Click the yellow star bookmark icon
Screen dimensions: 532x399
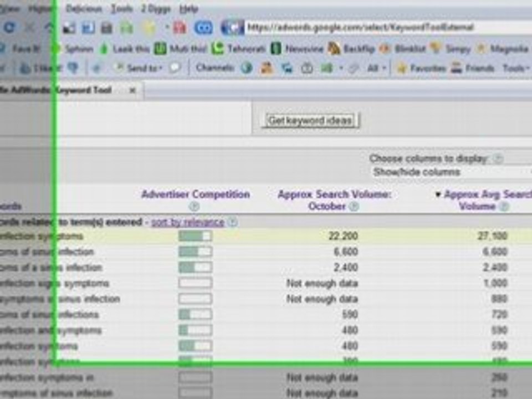(149, 28)
